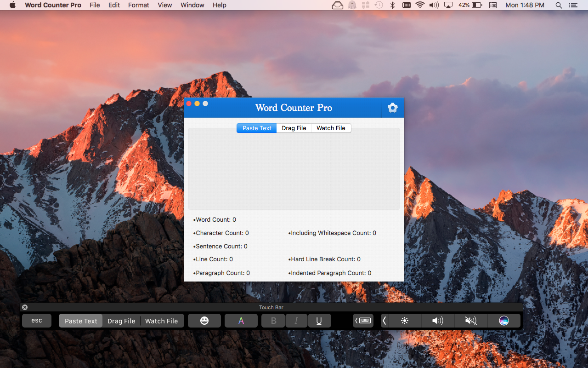
Task: Click the Line Count: 0 label
Action: point(213,259)
